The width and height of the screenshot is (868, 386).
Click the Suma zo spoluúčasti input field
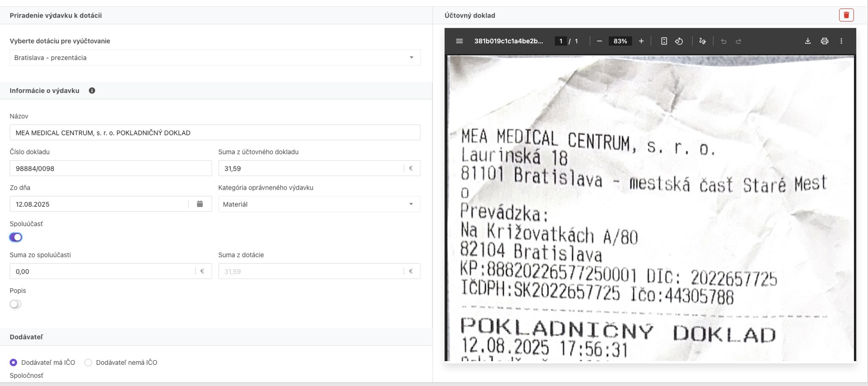pyautogui.click(x=102, y=271)
